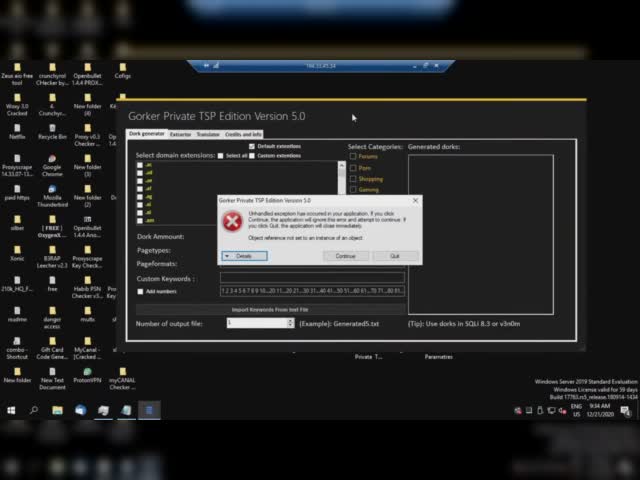The width and height of the screenshot is (640, 480).
Task: Open the New Text Document file
Action: click(52, 378)
